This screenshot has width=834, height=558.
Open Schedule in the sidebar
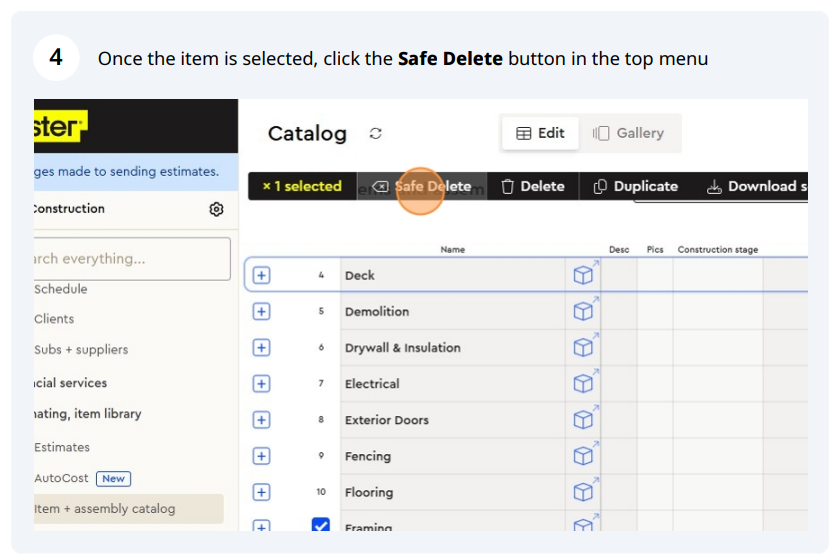pyautogui.click(x=61, y=289)
